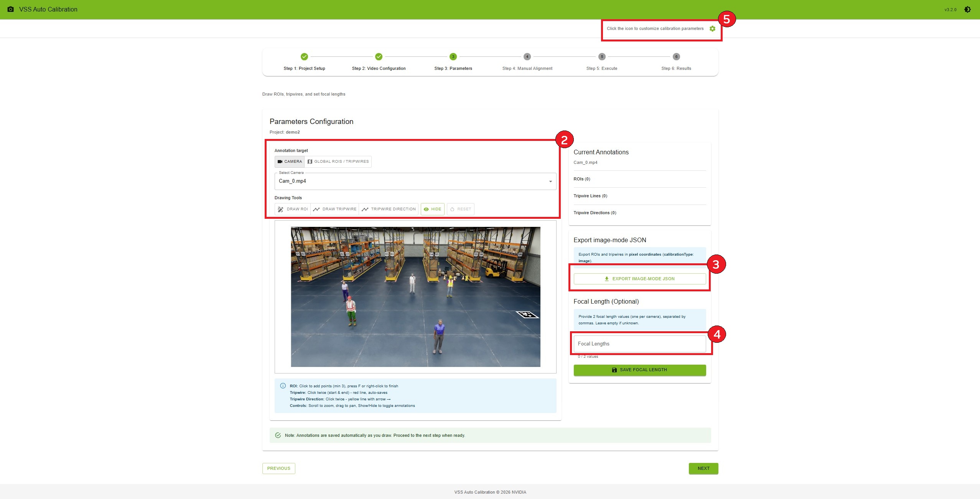The image size is (980, 499).
Task: Click the Parameters Configuration heading
Action: [311, 122]
